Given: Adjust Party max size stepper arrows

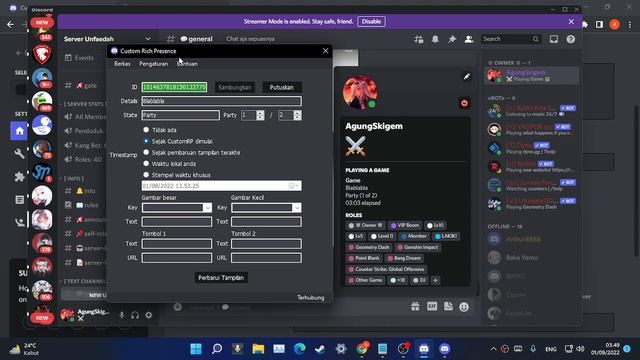Looking at the screenshot, I should click(298, 115).
